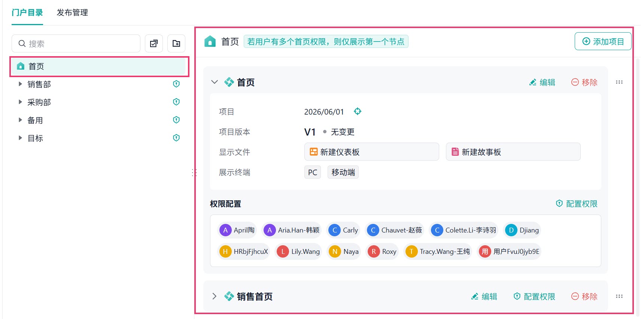Click the shield permission icon for 销售部
This screenshot has width=644, height=319.
coord(176,84)
